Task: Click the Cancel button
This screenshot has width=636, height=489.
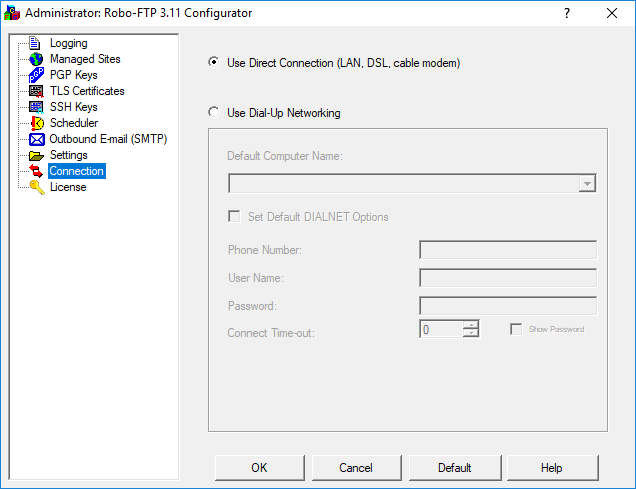Action: point(357,468)
